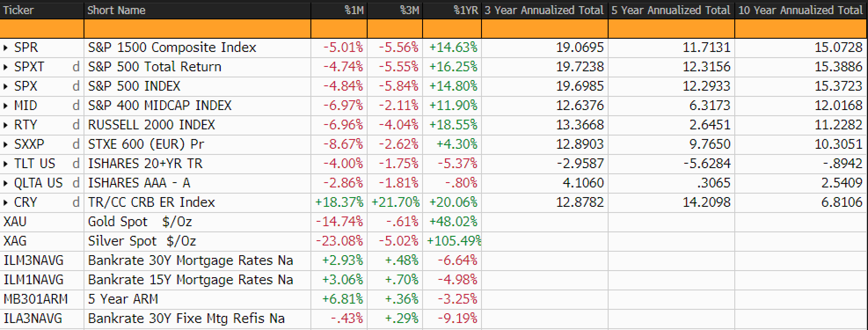Click the 'd' indicator beside MID

[x=76, y=106]
